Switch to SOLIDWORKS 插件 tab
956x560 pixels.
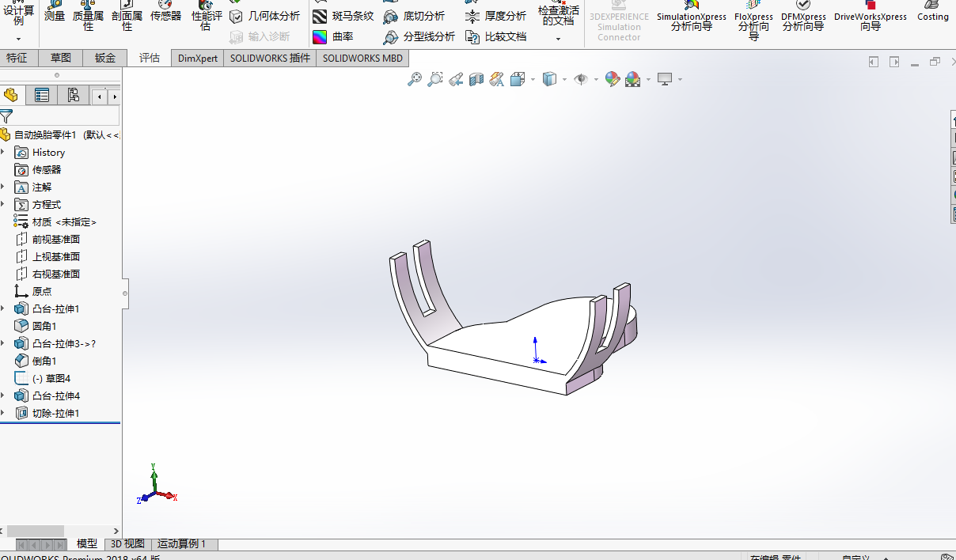[270, 58]
